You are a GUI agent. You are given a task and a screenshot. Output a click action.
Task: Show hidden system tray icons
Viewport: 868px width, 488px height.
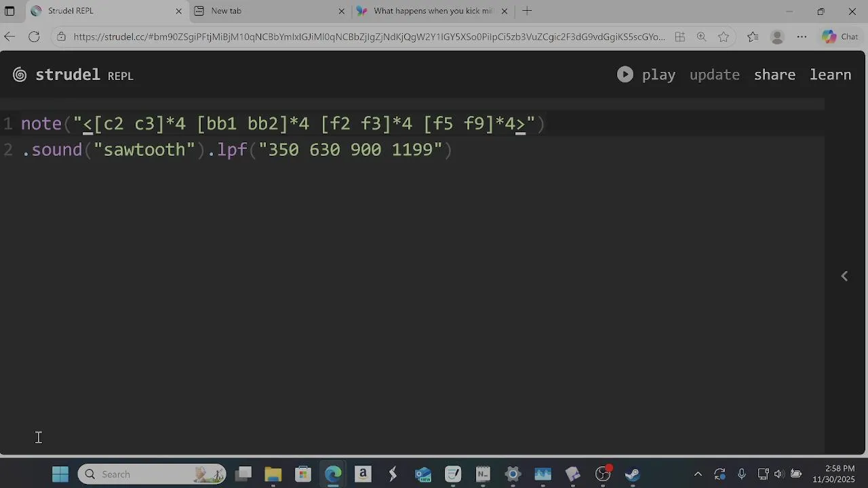click(x=698, y=474)
